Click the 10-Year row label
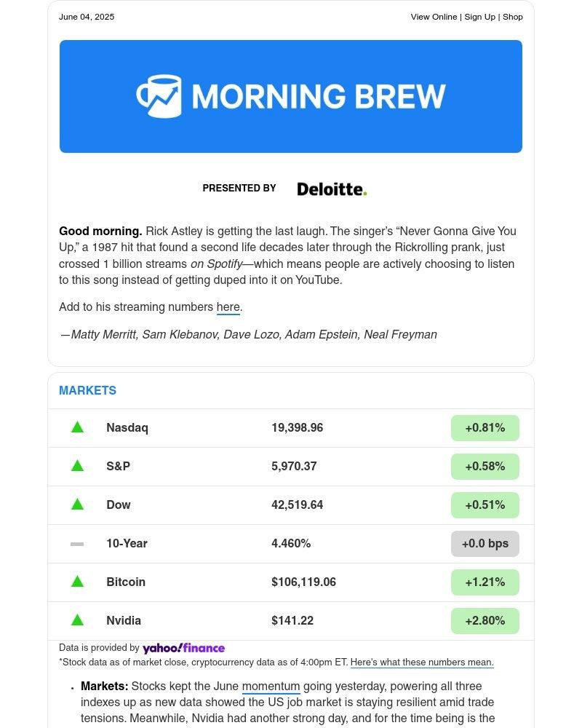The height and width of the screenshot is (728, 582). 127,543
